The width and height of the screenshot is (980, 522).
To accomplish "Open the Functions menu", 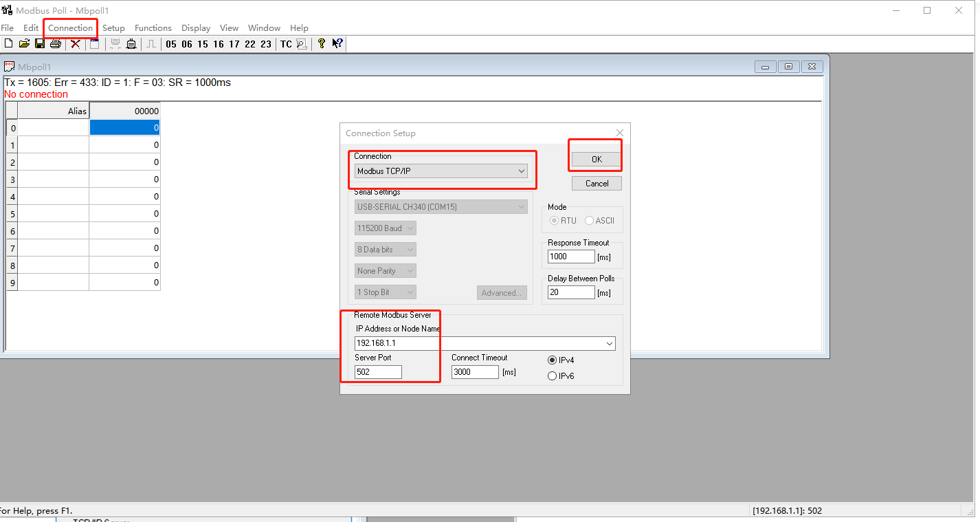I will pyautogui.click(x=153, y=28).
